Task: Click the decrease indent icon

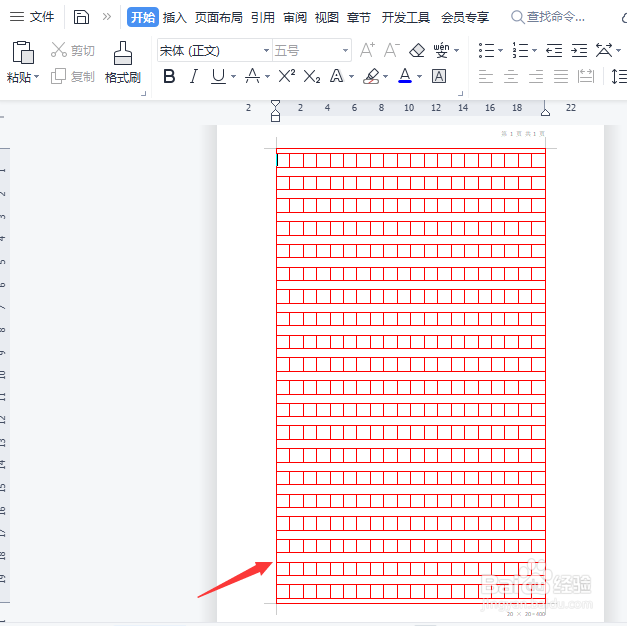Action: coord(554,50)
